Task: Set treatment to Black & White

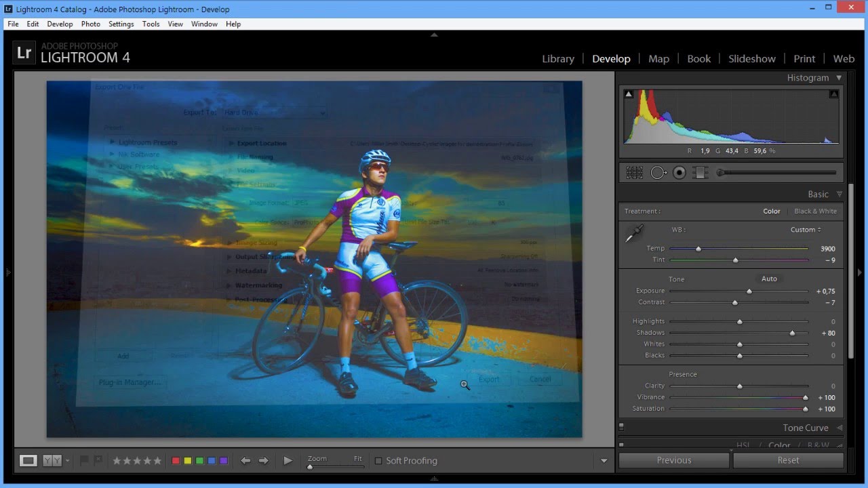Action: click(815, 211)
